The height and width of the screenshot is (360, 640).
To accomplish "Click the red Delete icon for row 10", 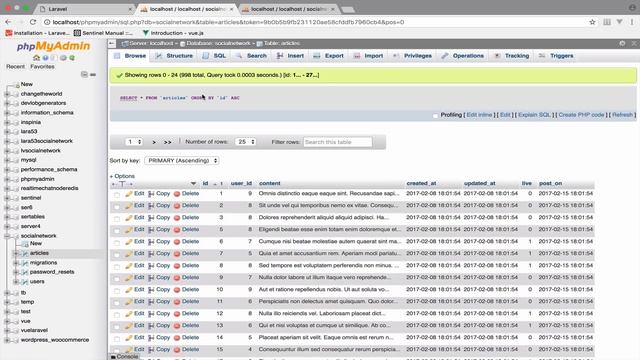I will click(x=177, y=290).
